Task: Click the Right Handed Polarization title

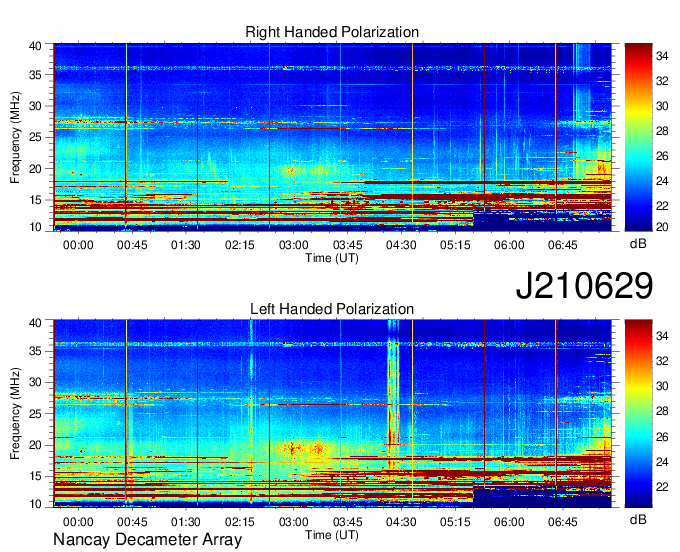Action: (x=332, y=32)
